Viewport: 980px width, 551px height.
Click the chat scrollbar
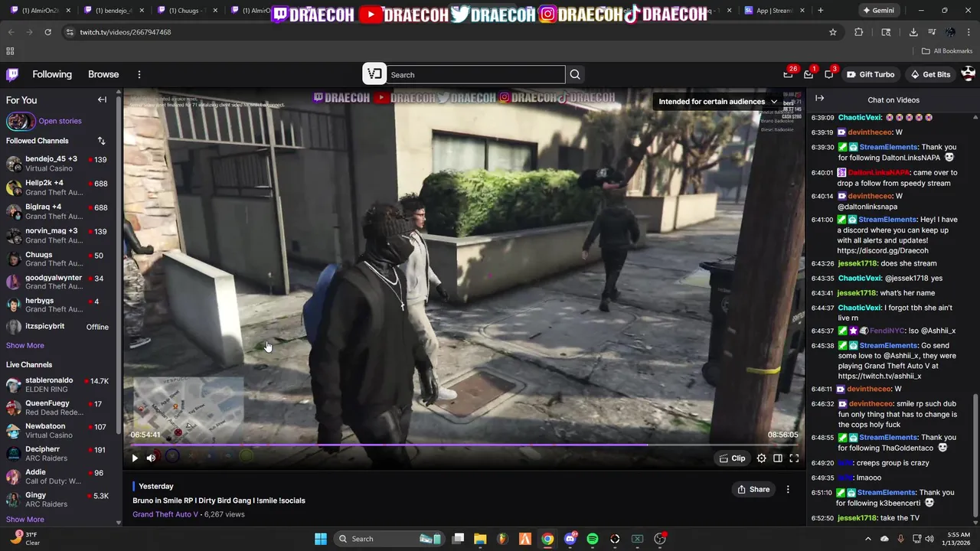click(x=975, y=455)
